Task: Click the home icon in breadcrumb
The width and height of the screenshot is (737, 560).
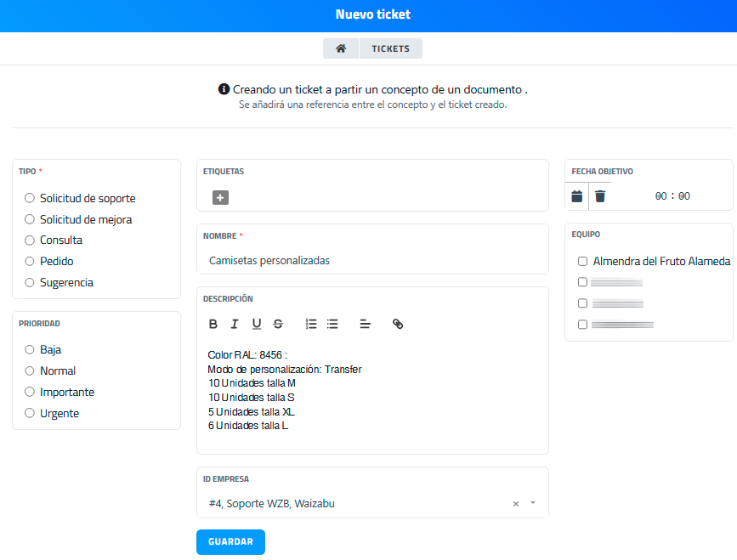Action: click(341, 48)
